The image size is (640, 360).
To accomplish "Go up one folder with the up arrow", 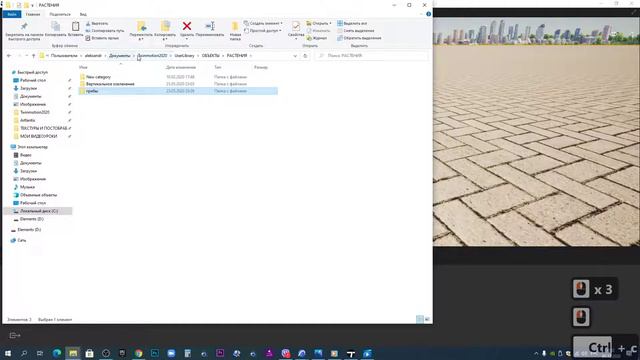I will 33,56.
